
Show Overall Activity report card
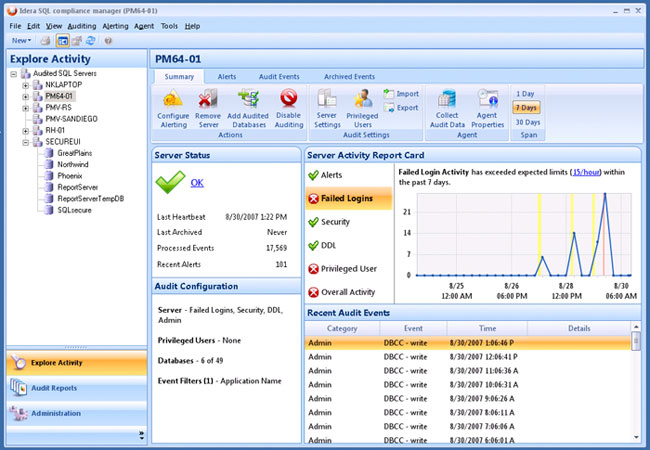click(x=349, y=293)
